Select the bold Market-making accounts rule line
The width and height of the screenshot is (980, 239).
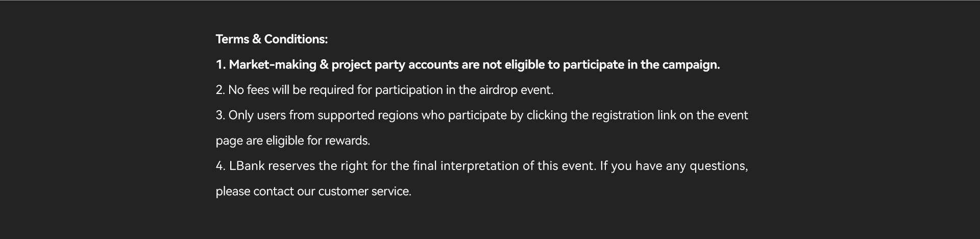468,65
